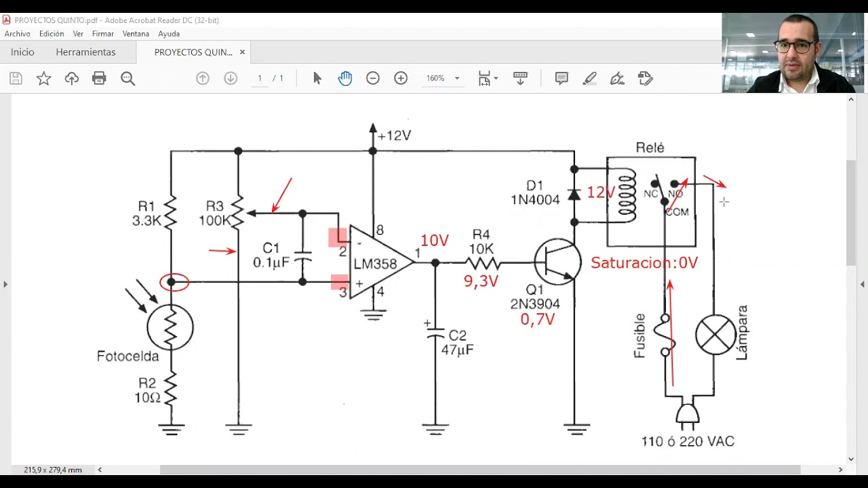Image resolution: width=868 pixels, height=488 pixels.
Task: Click the Saturacion:0V annotation text
Action: click(x=644, y=263)
